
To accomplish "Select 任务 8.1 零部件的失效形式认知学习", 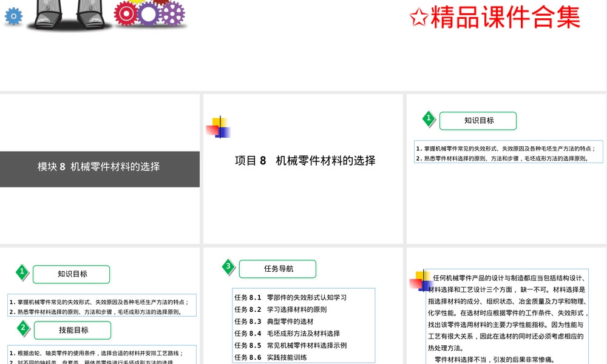I will click(x=290, y=297).
